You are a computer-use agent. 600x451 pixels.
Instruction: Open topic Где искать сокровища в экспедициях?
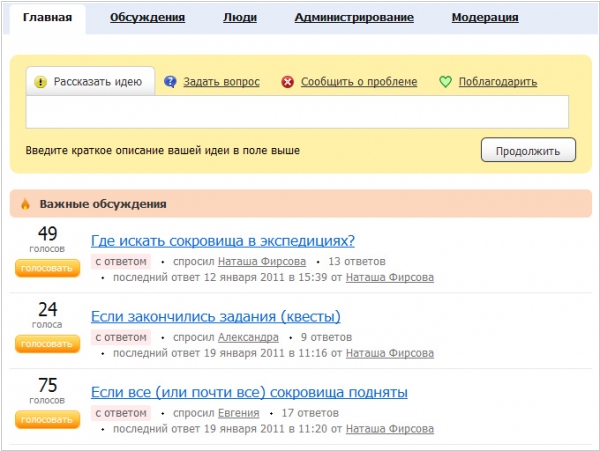[223, 241]
